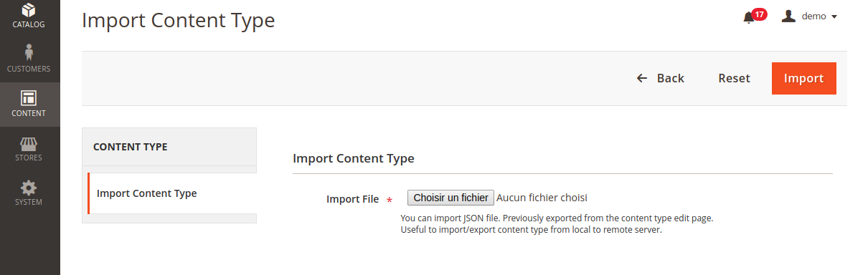
Task: Open the Catalog box icon
Action: click(29, 10)
